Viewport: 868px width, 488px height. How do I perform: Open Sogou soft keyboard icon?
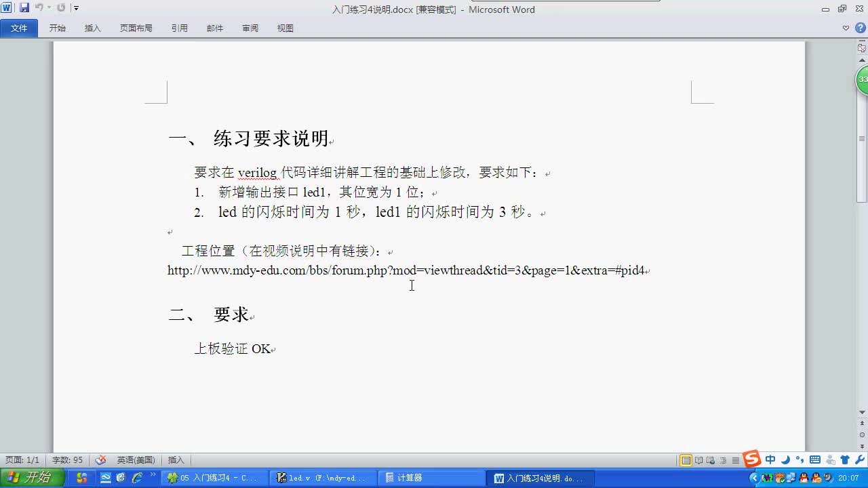click(814, 460)
